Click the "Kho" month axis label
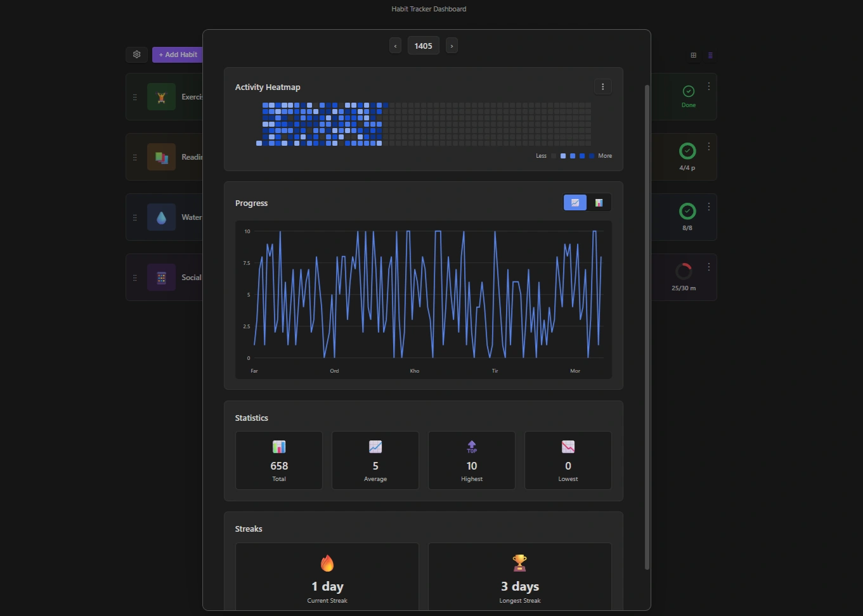863x616 pixels. [415, 371]
